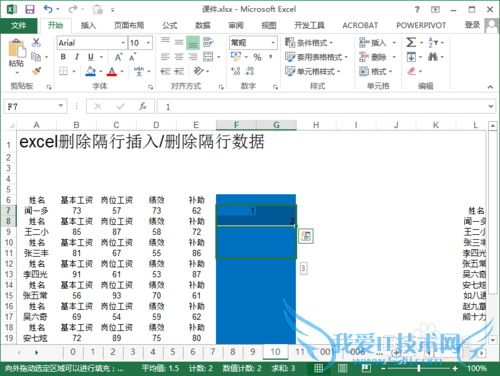Click 插入 insert cells button

pyautogui.click(x=374, y=43)
